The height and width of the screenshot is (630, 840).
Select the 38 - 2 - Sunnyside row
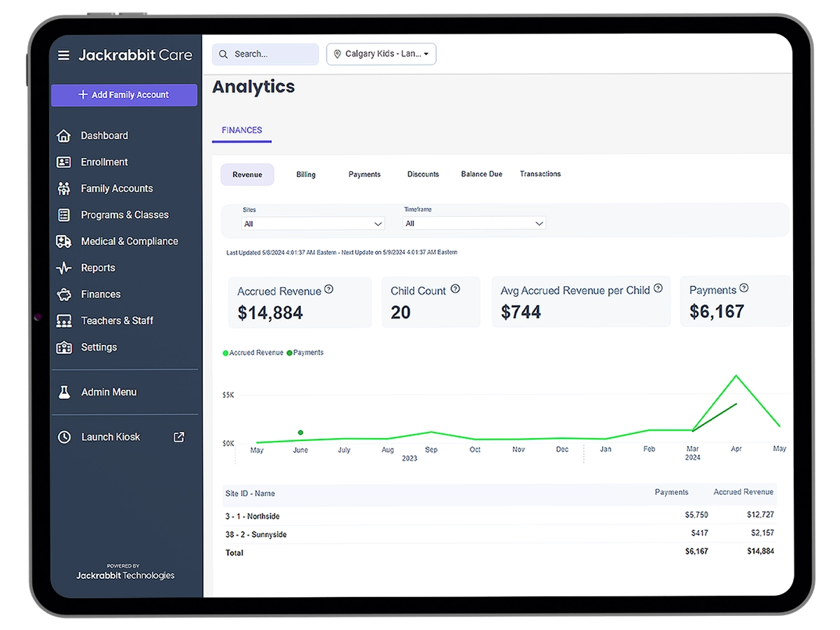point(499,534)
